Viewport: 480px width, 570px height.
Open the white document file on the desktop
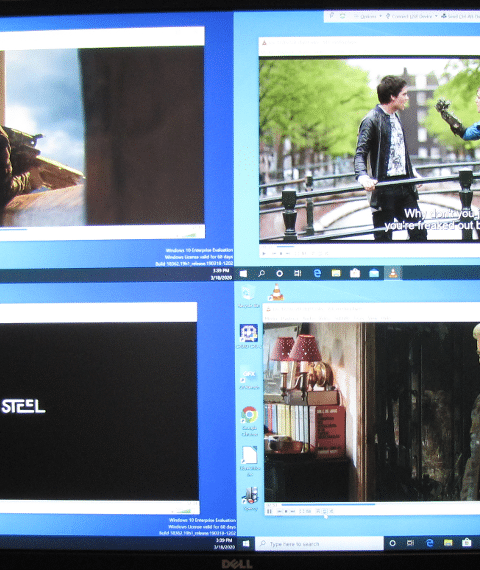[x=250, y=461]
